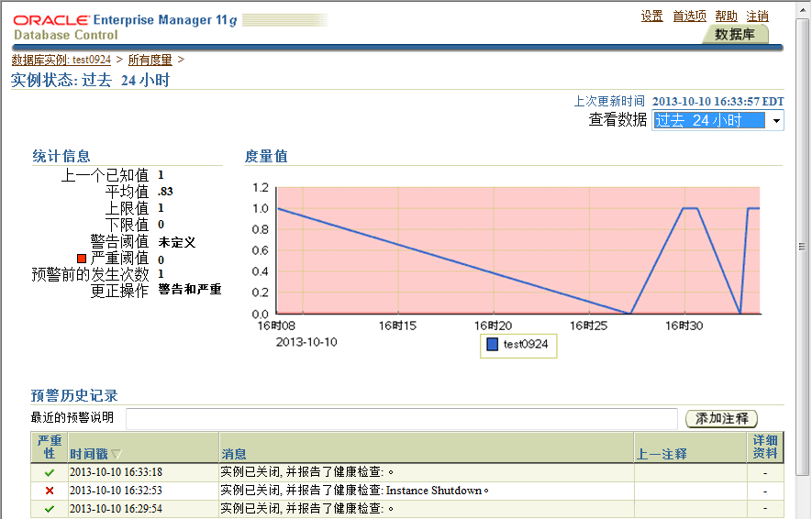
Task: Go to 数据库实例: test0924 breadcrumb
Action: click(61, 60)
